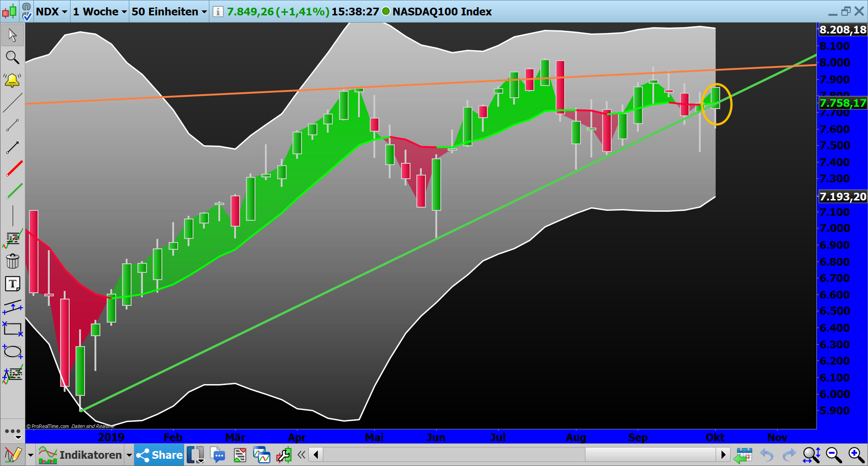
Task: Select the chart zoom magnifier tool
Action: [12, 57]
